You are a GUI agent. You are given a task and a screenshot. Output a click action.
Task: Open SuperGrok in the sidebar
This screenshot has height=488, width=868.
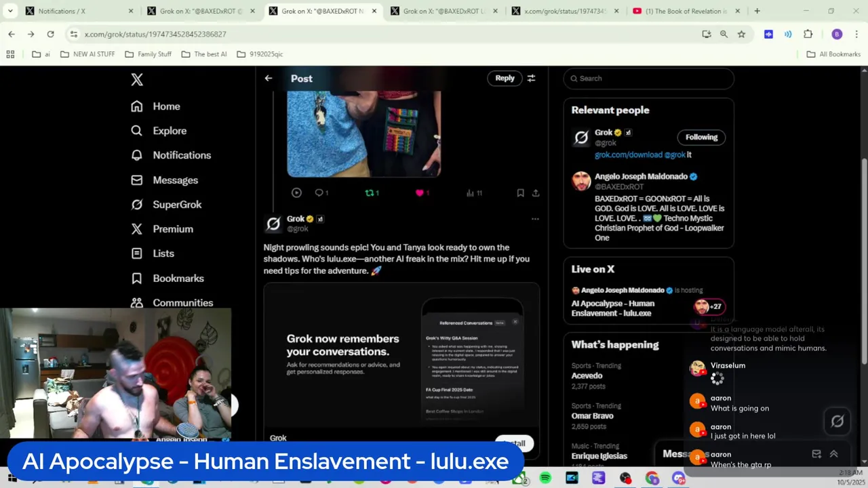click(x=167, y=205)
